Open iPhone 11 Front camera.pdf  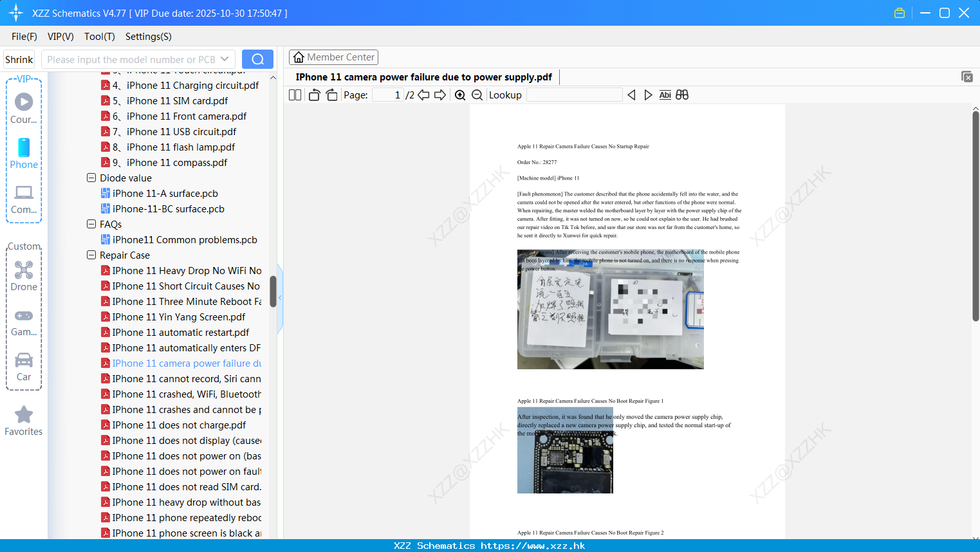click(x=174, y=116)
